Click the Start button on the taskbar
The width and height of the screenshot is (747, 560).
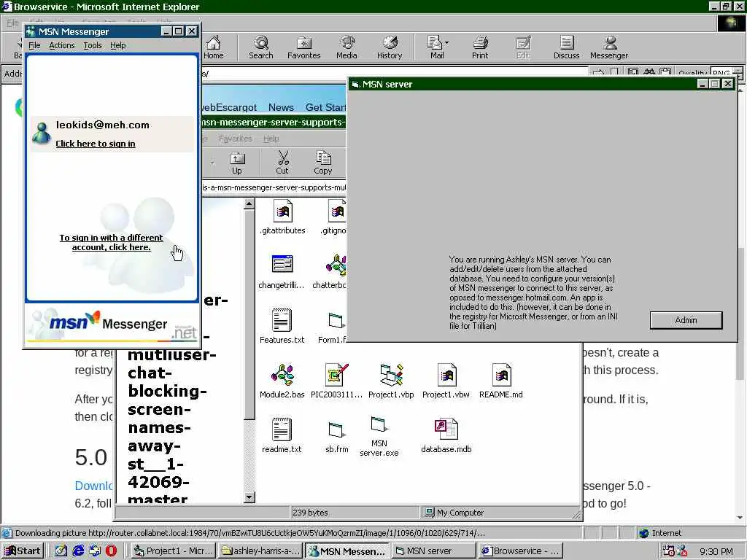click(23, 551)
